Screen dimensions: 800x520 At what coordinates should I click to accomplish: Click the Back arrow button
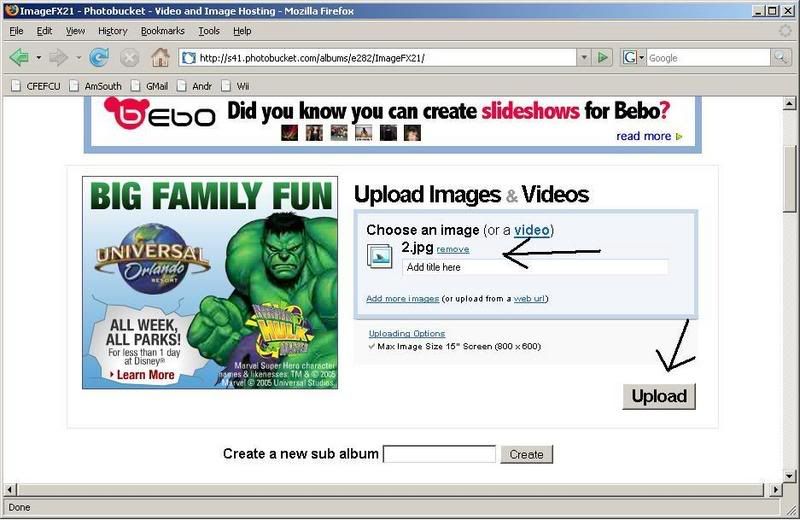pos(19,58)
